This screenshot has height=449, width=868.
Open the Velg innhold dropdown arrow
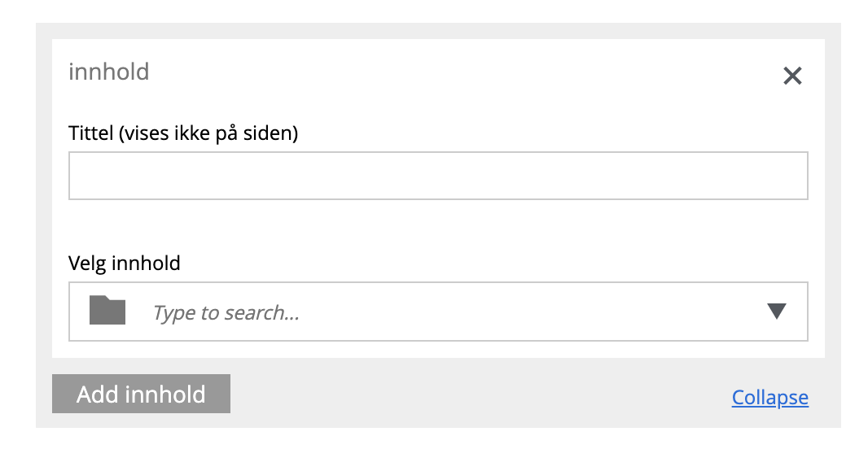777,311
